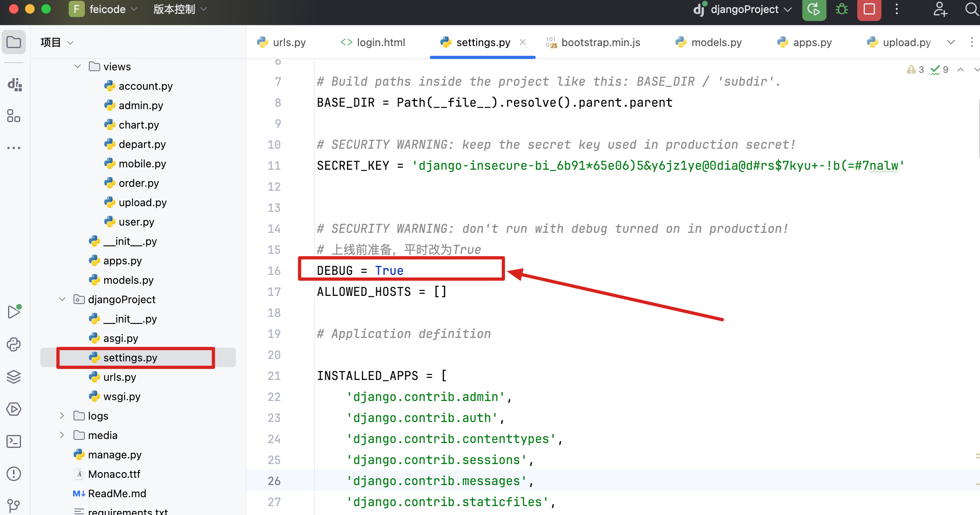Image resolution: width=980 pixels, height=515 pixels.
Task: Collapse the views folder
Action: [x=78, y=66]
